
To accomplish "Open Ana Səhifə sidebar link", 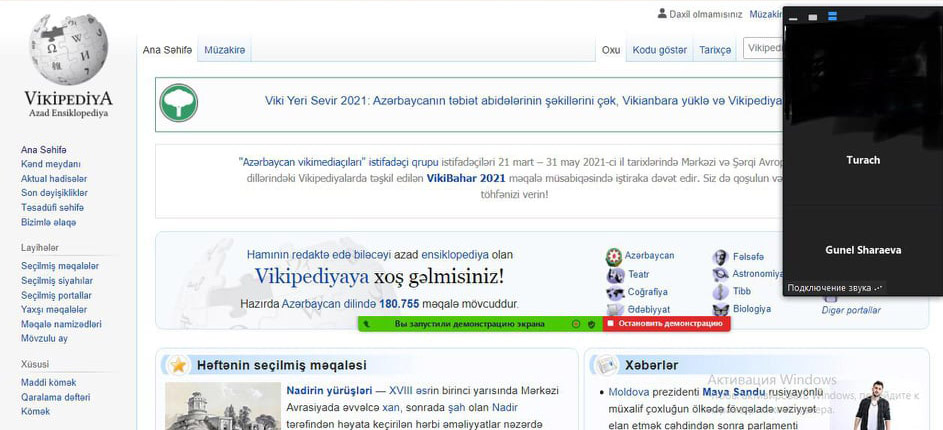I will tap(44, 150).
